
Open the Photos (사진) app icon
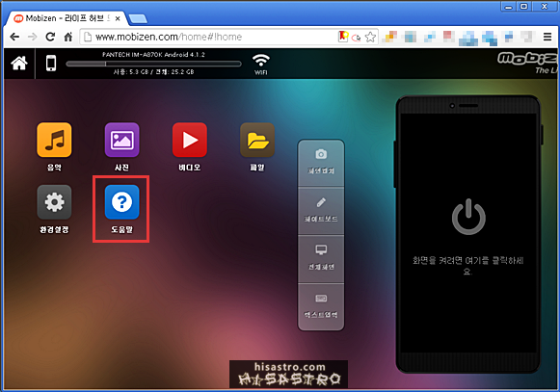[x=121, y=140]
